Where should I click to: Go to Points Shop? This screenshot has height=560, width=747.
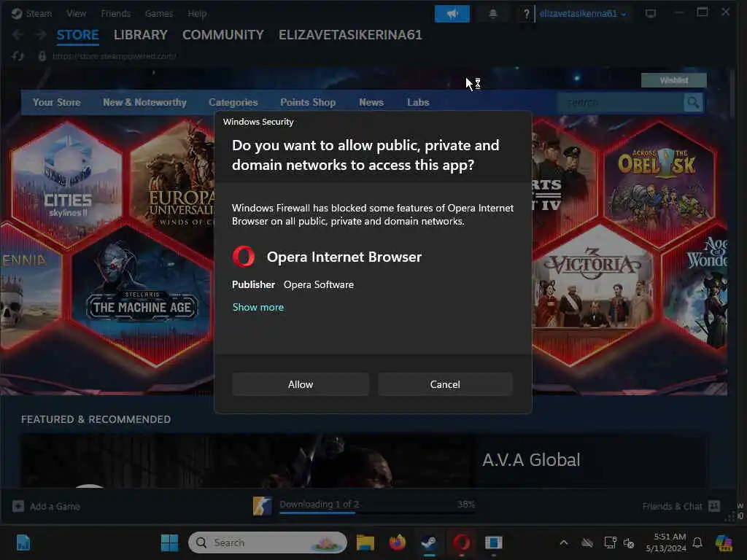coord(308,102)
